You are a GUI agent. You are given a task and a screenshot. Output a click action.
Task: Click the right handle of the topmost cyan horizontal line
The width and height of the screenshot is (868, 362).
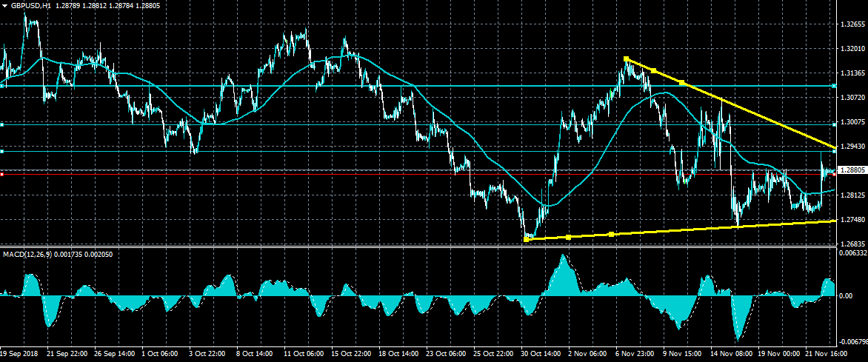point(834,86)
